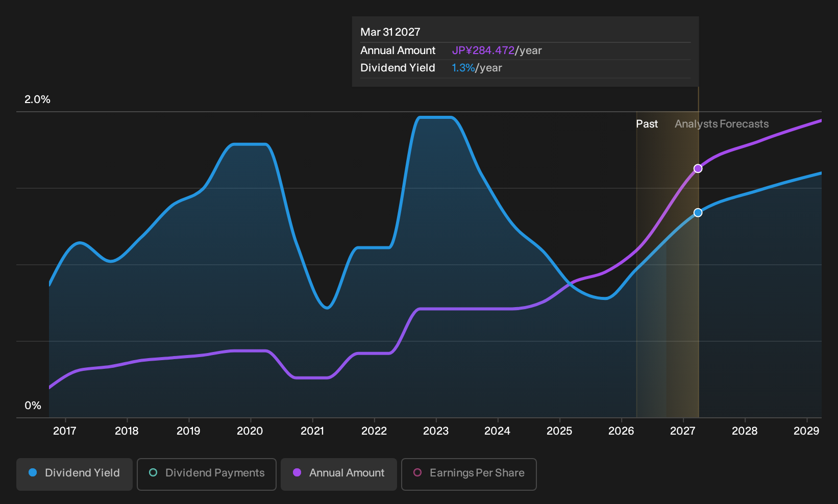Enable the Dividend Payments series
This screenshot has height=504, width=838.
207,474
